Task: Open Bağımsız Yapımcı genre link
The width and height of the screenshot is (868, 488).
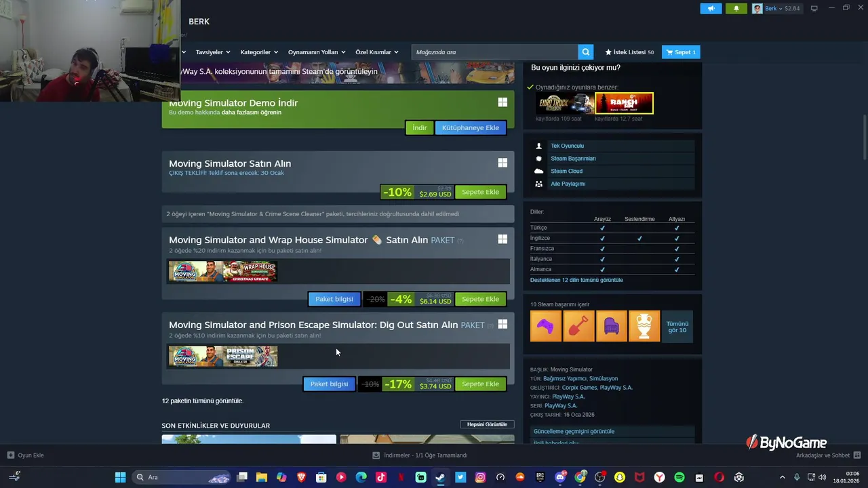Action: tap(565, 379)
